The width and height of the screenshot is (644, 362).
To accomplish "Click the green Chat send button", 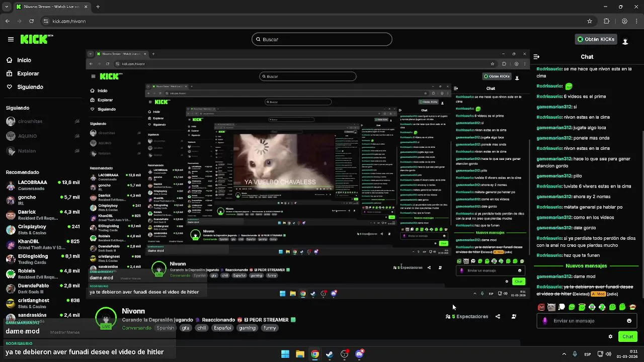I will coord(628,337).
